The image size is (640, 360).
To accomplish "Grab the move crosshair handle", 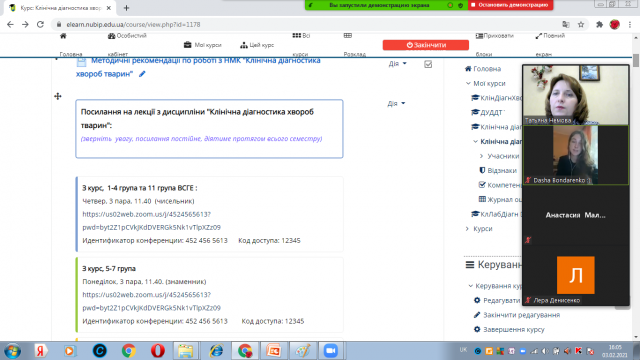I will [58, 96].
